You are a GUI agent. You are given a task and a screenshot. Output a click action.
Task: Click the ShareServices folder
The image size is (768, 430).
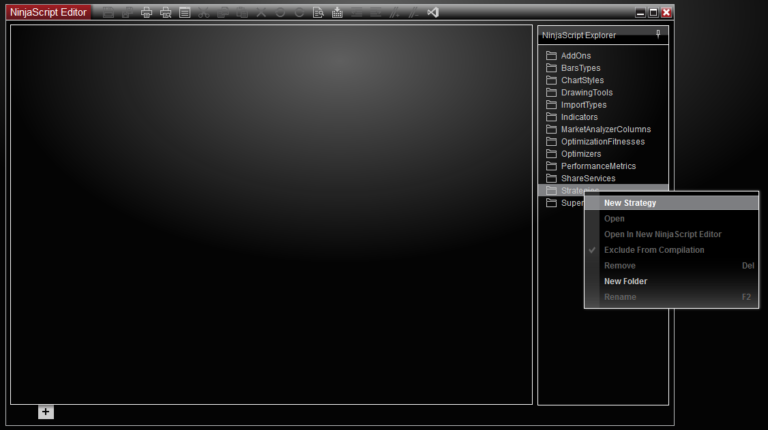[588, 178]
